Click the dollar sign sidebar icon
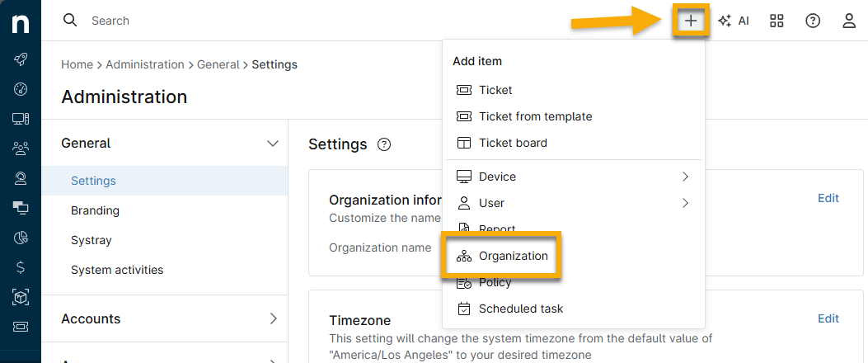This screenshot has height=363, width=868. tap(21, 267)
